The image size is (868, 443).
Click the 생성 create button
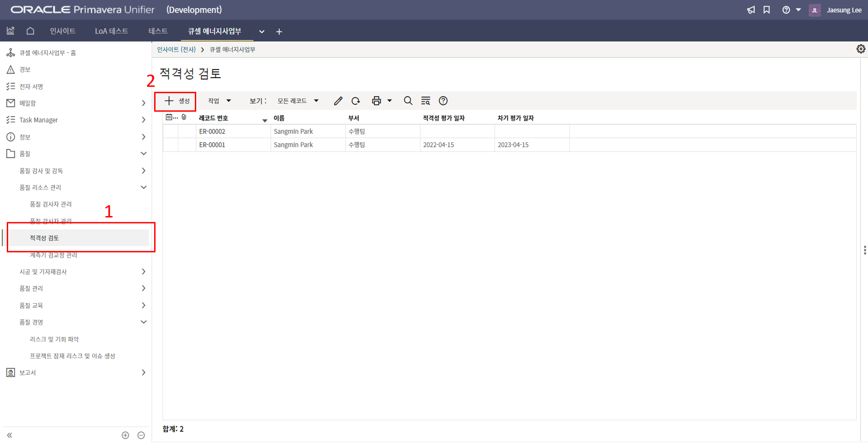[176, 101]
